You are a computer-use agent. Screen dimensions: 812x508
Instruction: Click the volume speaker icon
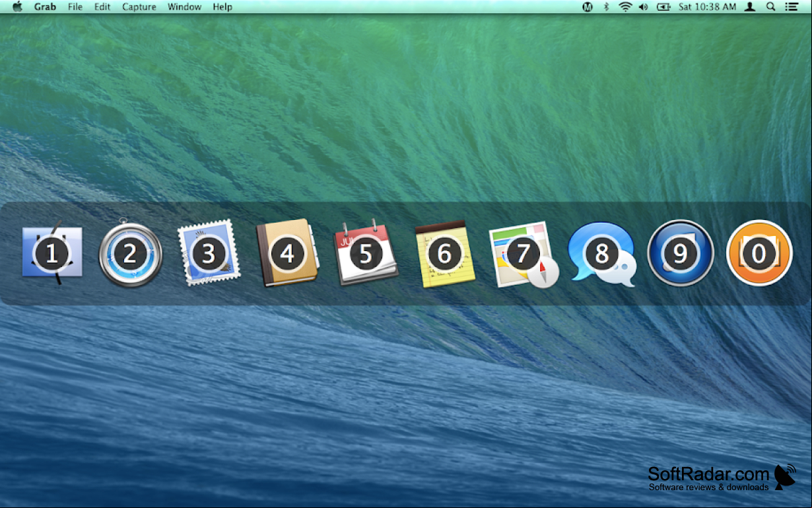(643, 7)
